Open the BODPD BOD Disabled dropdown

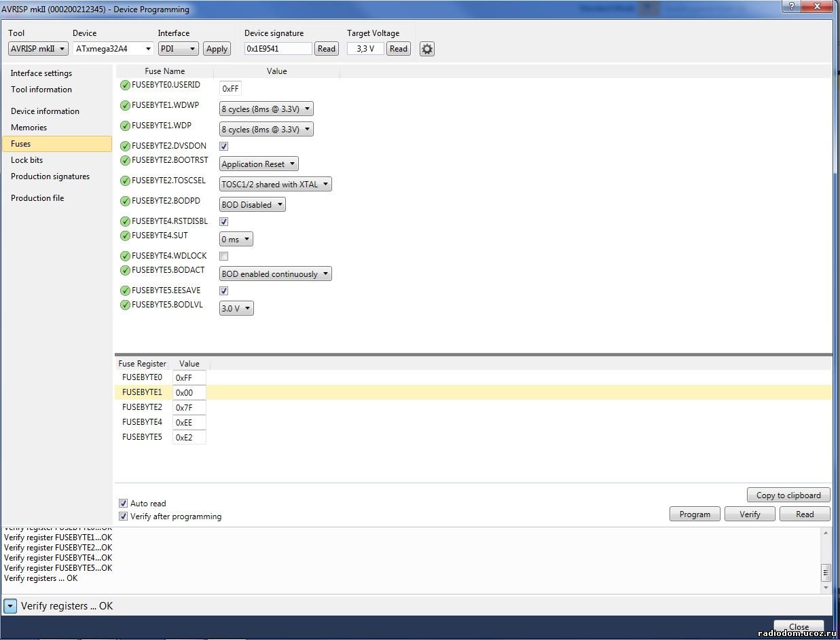253,204
